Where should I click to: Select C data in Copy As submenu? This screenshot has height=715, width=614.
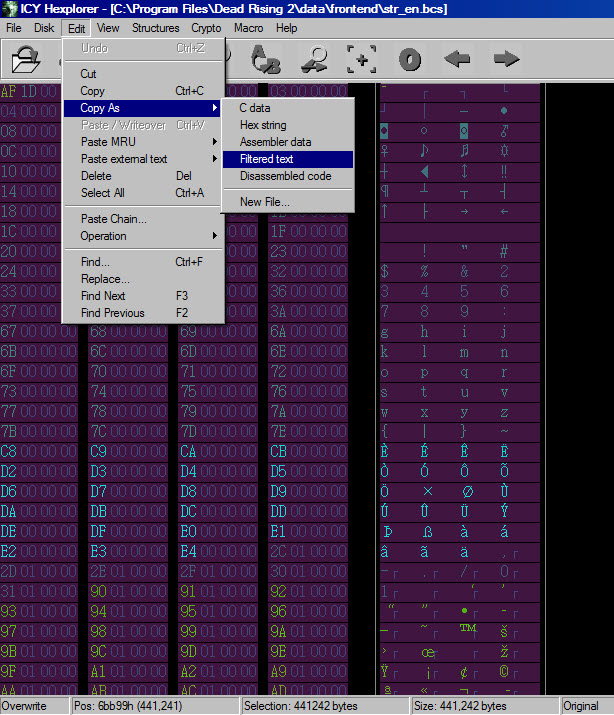[x=288, y=108]
